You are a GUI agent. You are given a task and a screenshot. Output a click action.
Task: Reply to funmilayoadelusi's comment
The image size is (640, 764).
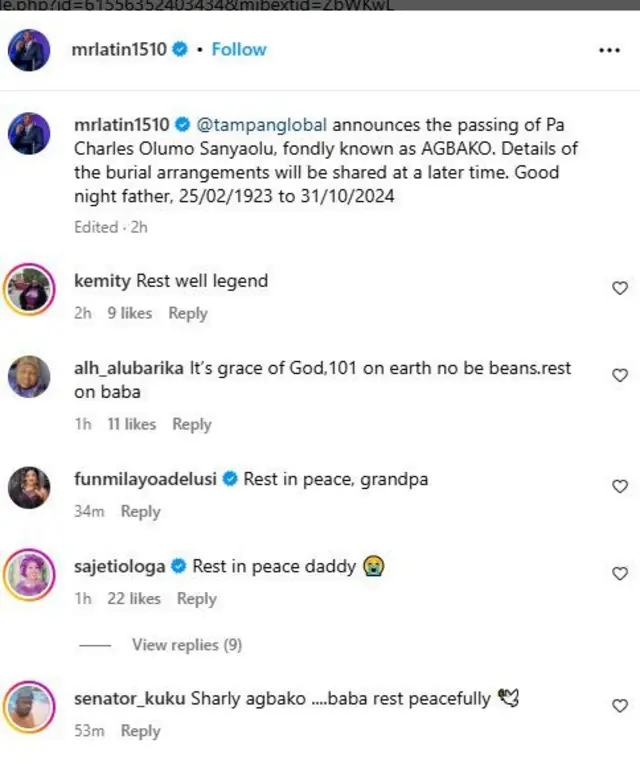coord(140,511)
